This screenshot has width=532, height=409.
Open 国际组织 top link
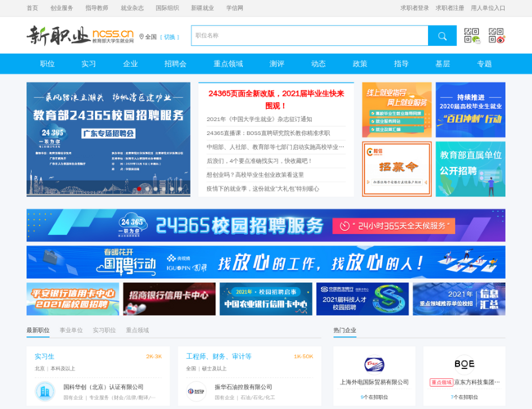[x=167, y=8]
